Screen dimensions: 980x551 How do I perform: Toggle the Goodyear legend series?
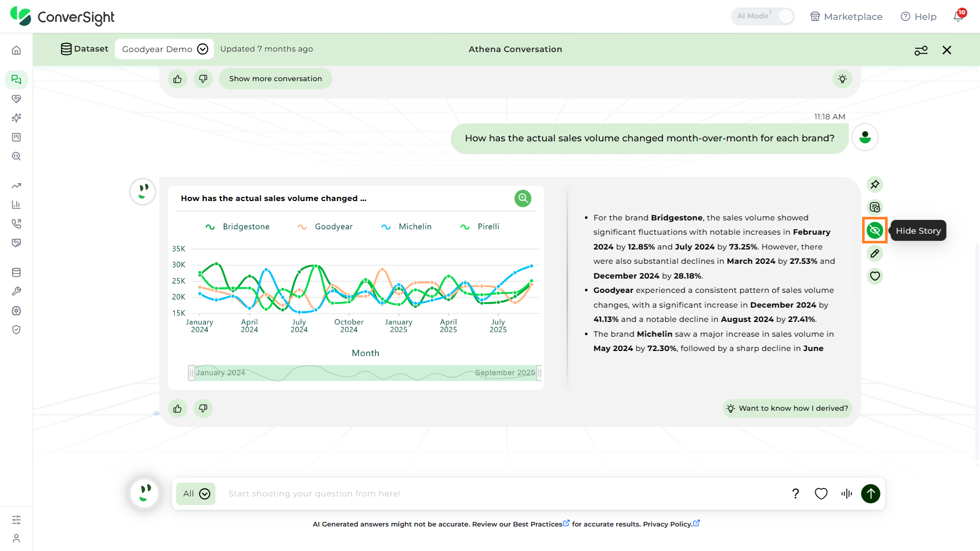pyautogui.click(x=325, y=227)
